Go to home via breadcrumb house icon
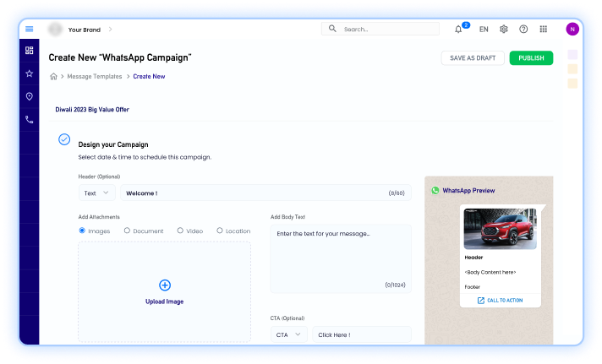The width and height of the screenshot is (602, 364). 54,76
